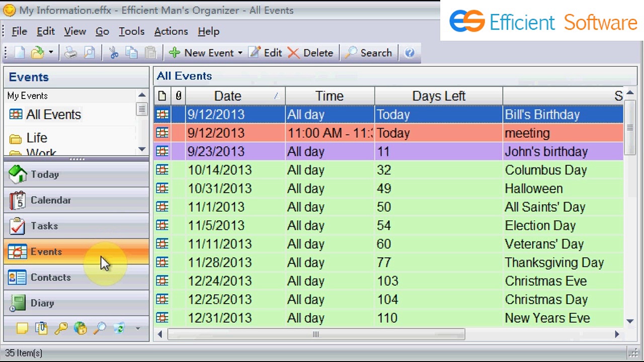Expand the New Event dropdown arrow
The image size is (644, 362).
click(240, 53)
